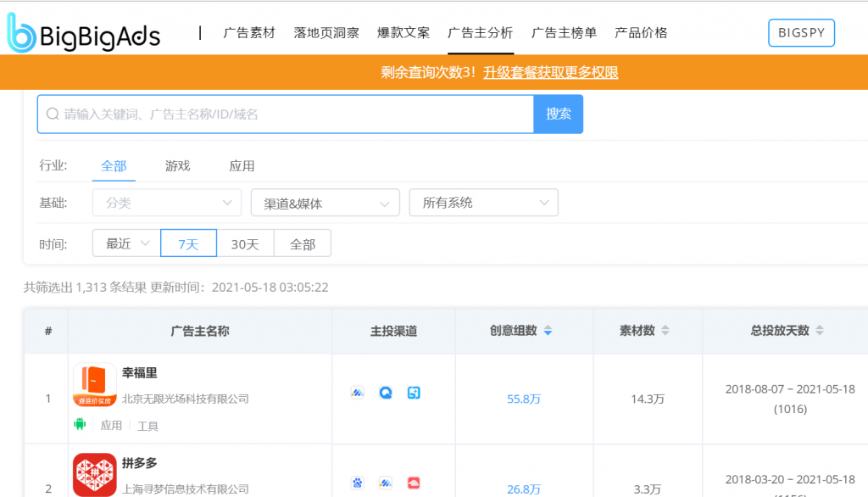This screenshot has width=868, height=497.
Task: Click the Android icon under 幸福里
Action: pyautogui.click(x=80, y=424)
